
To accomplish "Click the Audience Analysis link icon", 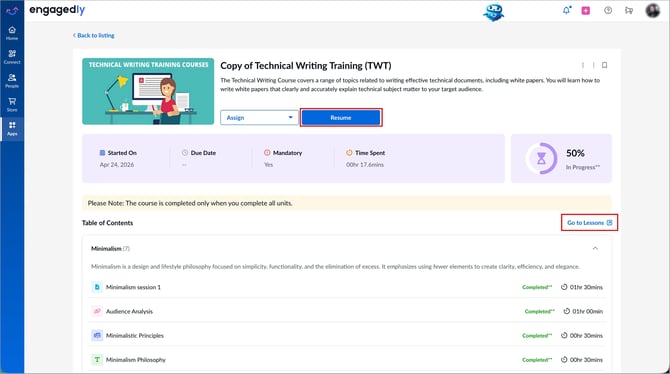I will tap(97, 311).
